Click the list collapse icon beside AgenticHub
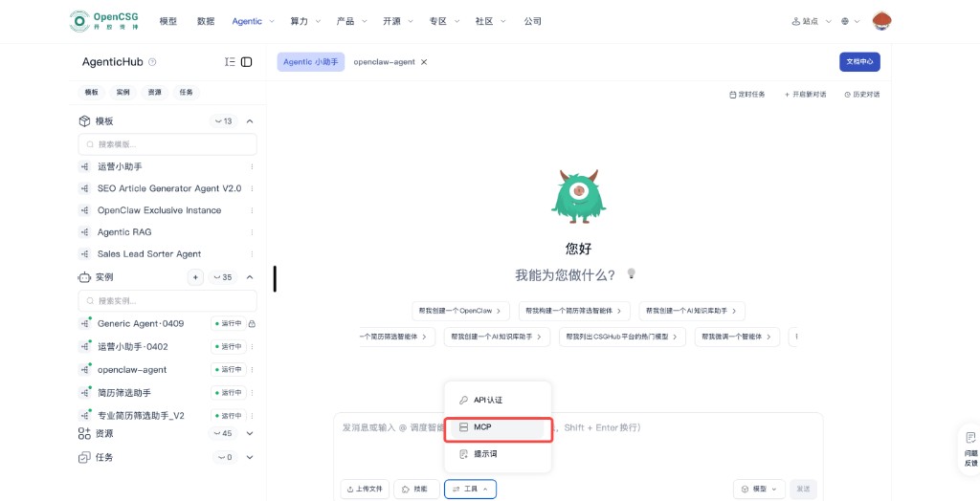Image resolution: width=980 pixels, height=501 pixels. tap(230, 62)
